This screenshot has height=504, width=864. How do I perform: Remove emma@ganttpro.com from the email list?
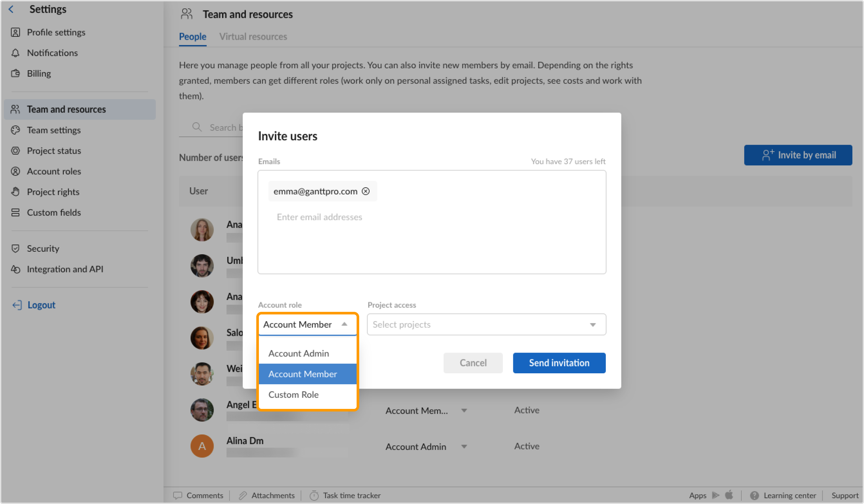[x=366, y=191]
